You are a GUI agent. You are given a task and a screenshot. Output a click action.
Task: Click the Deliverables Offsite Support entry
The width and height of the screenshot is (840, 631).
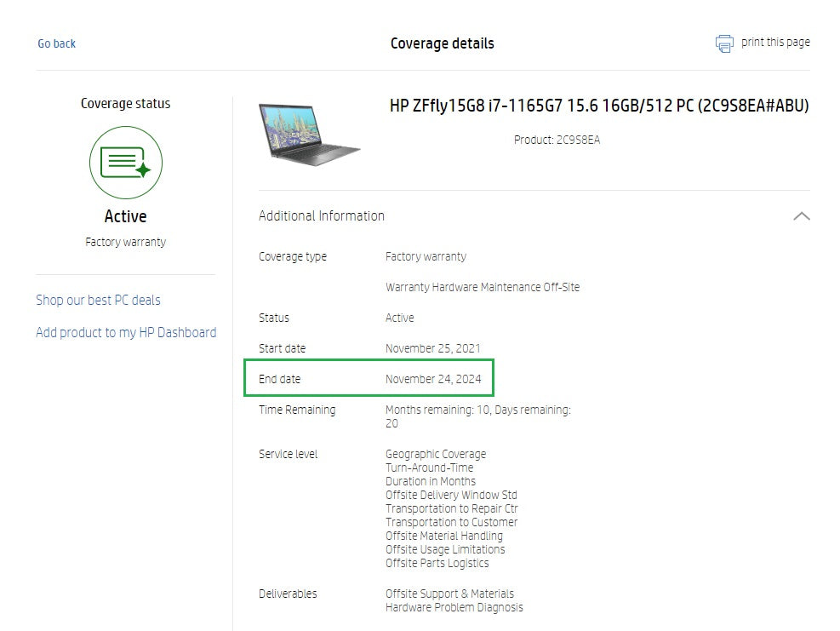[450, 594]
